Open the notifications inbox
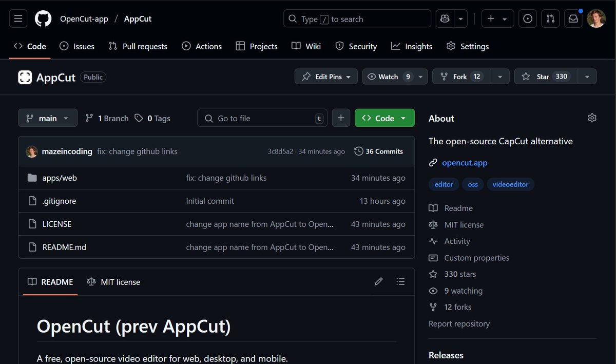The width and height of the screenshot is (616, 364). (x=573, y=19)
